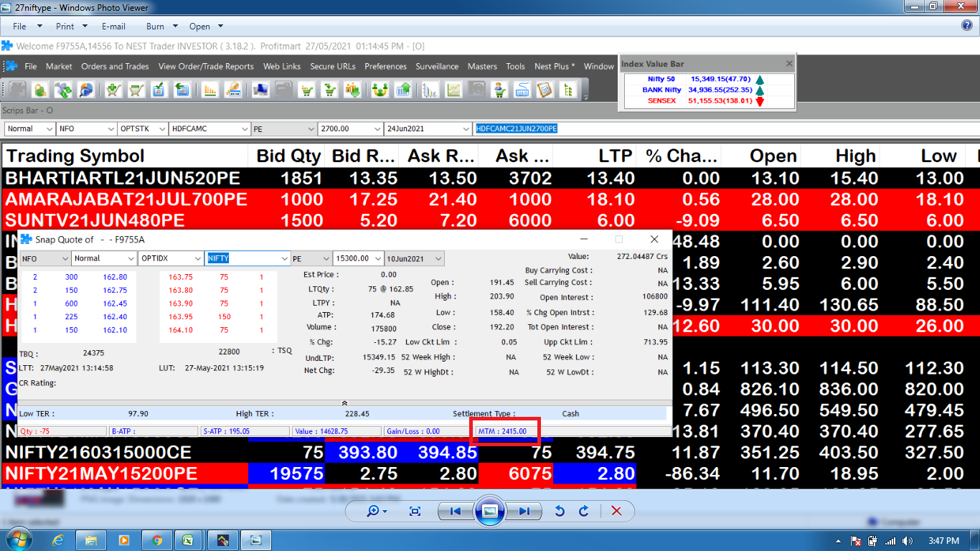The image size is (980, 551).
Task: Collapse Snap Quote panel with double chevron
Action: [344, 404]
